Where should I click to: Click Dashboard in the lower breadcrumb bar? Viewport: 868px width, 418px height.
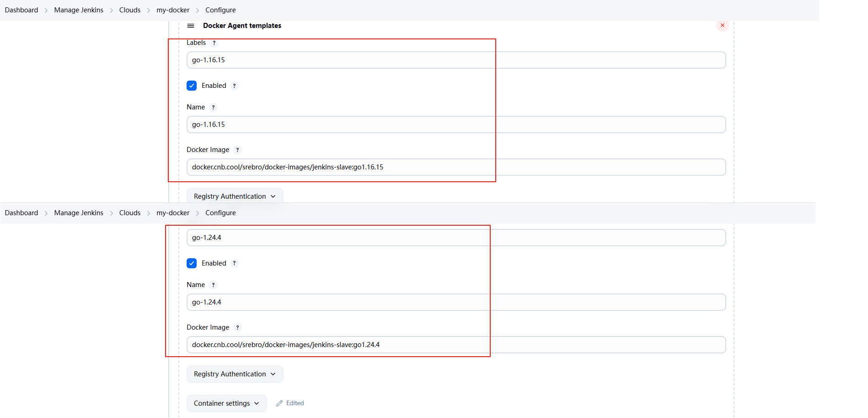[21, 213]
